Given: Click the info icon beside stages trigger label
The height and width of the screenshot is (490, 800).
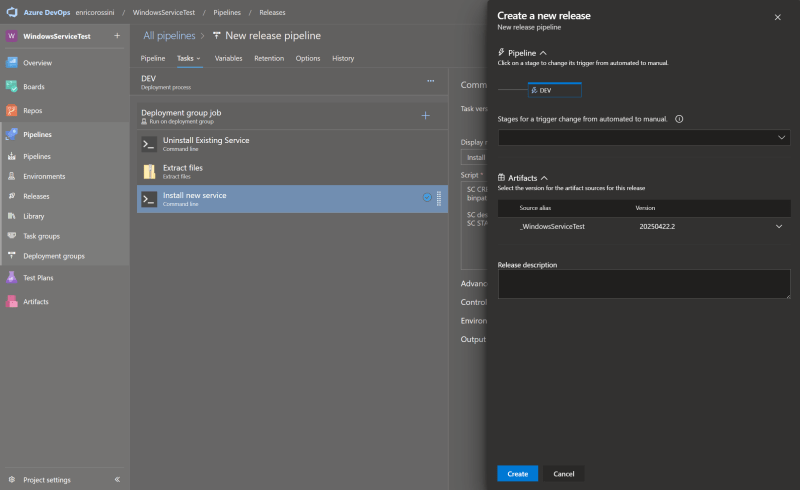Looking at the screenshot, I should [679, 119].
